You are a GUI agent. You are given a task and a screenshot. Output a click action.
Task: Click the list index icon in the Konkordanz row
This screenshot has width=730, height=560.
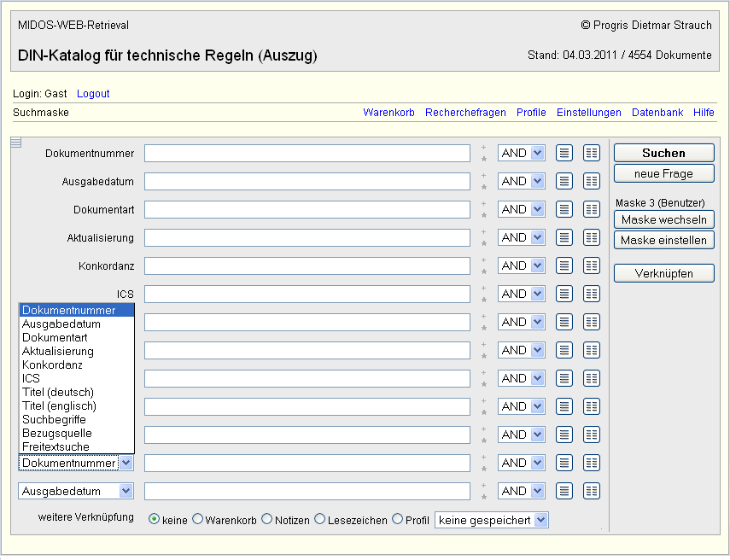(564, 265)
